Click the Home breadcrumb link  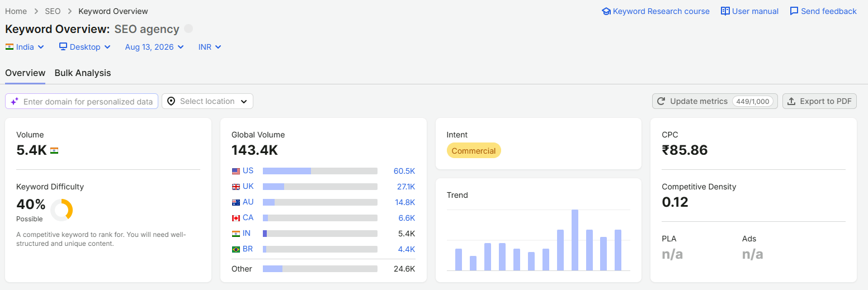(16, 11)
